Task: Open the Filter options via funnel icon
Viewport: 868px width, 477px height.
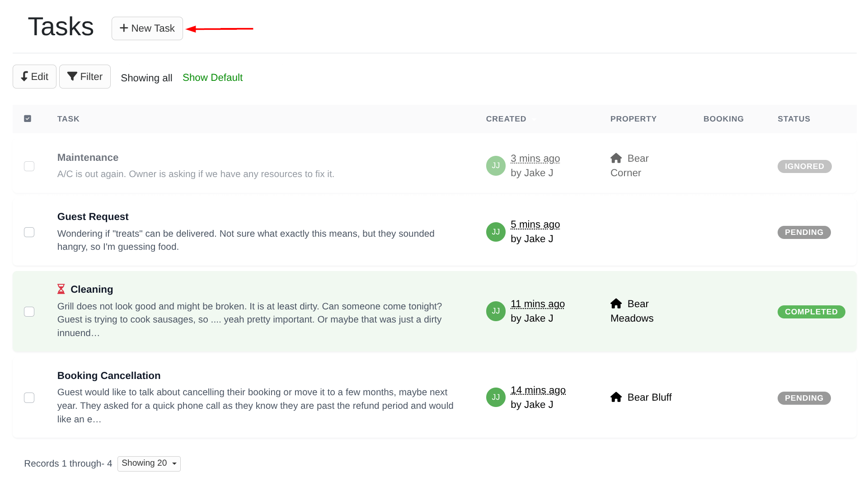Action: coord(73,76)
